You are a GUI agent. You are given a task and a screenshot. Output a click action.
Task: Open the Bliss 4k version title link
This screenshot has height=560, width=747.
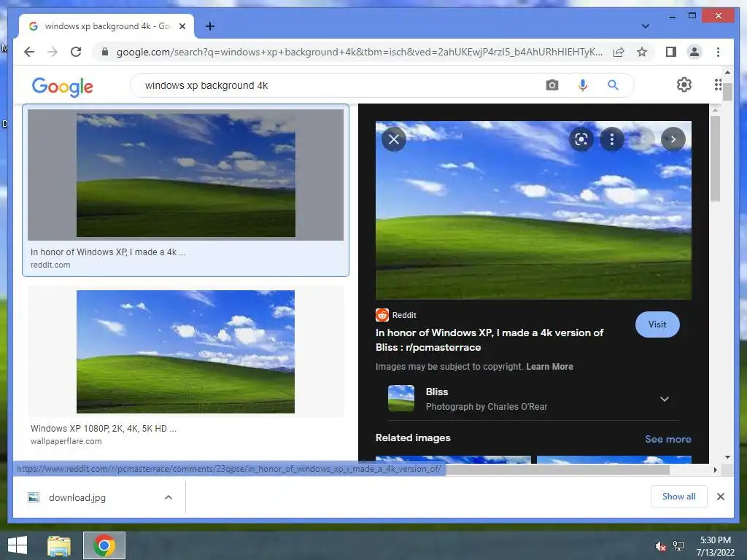[489, 340]
